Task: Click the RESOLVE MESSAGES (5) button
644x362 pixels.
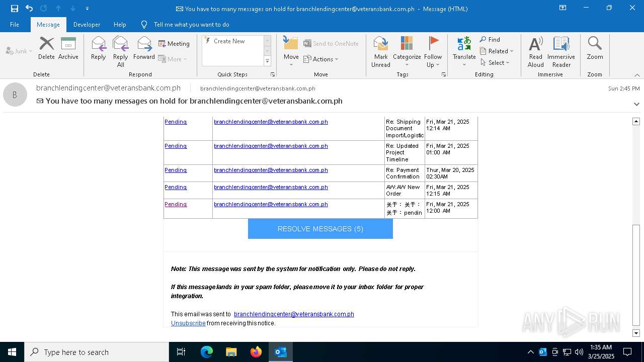Action: click(320, 229)
